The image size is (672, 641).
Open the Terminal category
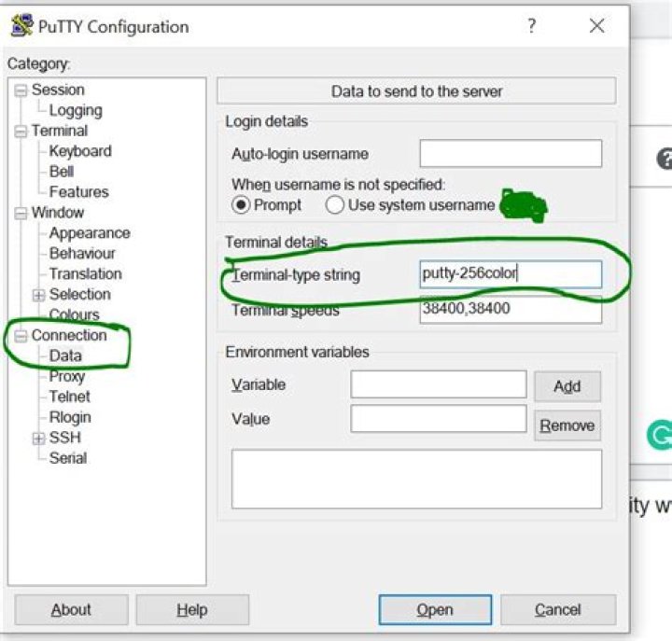click(60, 131)
